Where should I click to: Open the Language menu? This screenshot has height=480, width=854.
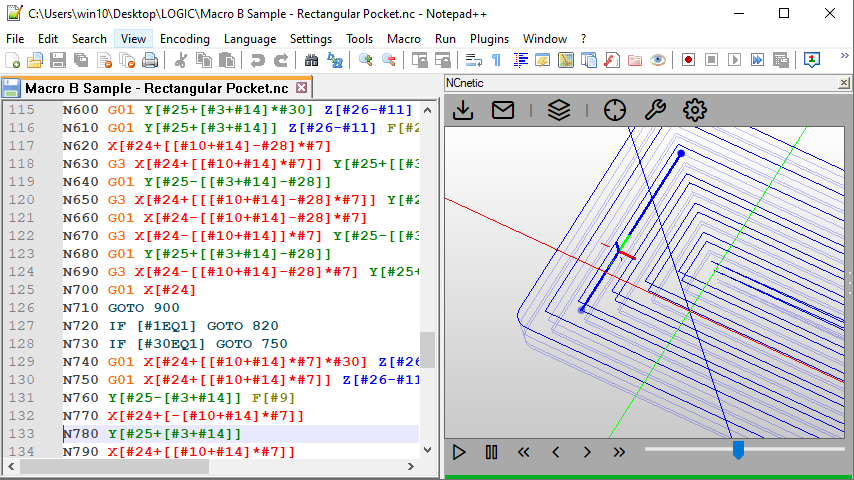click(250, 39)
